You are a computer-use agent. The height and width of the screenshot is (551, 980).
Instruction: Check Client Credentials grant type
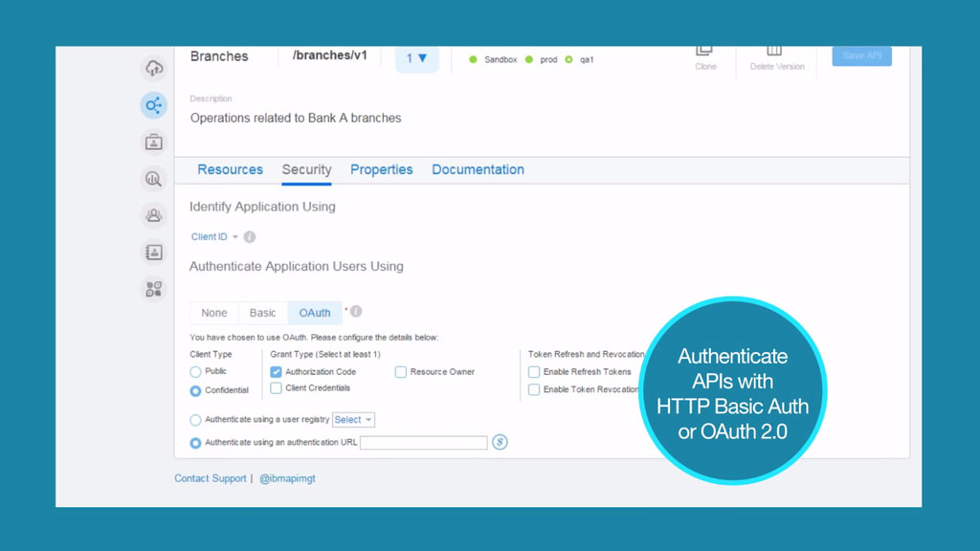[276, 388]
